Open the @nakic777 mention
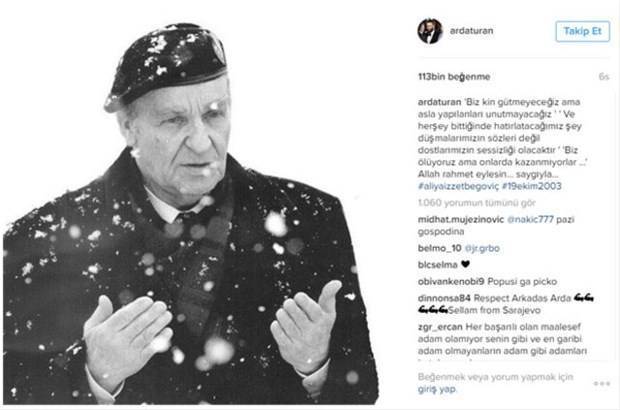This screenshot has height=410, width=620. click(x=530, y=219)
